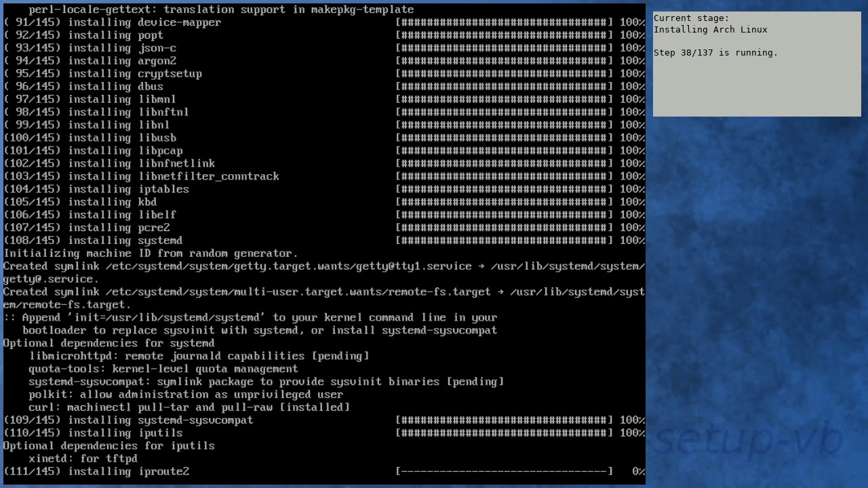This screenshot has width=868, height=488.
Task: Click the 'quota-tools: kernel-level quota management' line
Action: click(x=163, y=369)
